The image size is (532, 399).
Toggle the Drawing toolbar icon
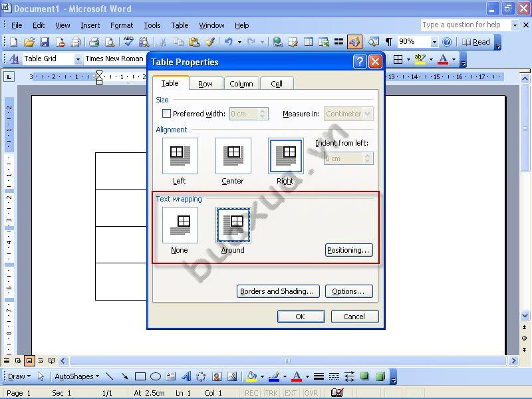[354, 42]
